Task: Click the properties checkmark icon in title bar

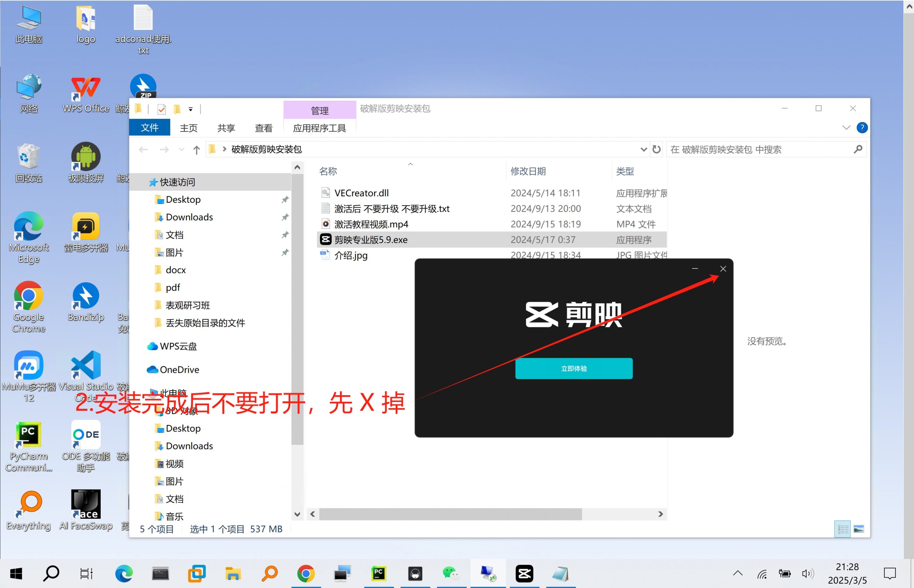Action: pyautogui.click(x=161, y=110)
